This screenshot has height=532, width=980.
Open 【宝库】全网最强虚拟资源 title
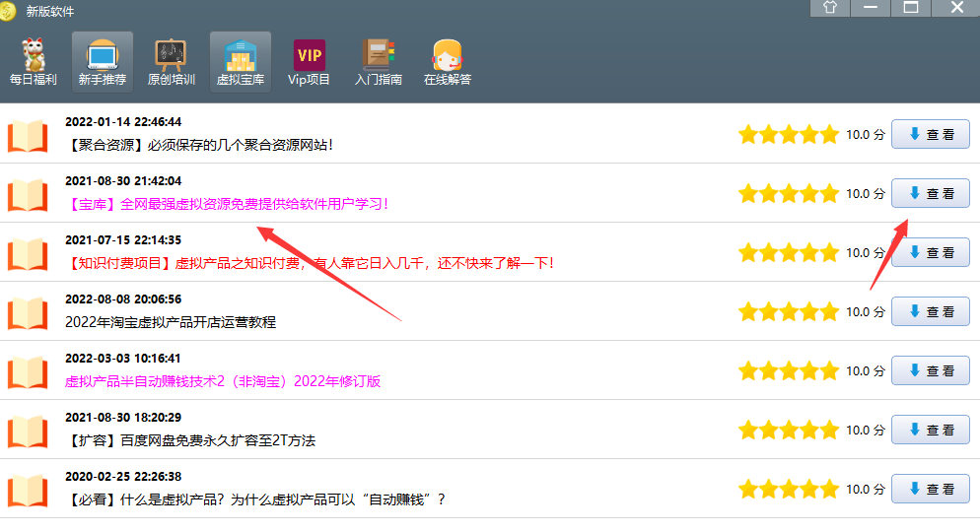pyautogui.click(x=228, y=204)
